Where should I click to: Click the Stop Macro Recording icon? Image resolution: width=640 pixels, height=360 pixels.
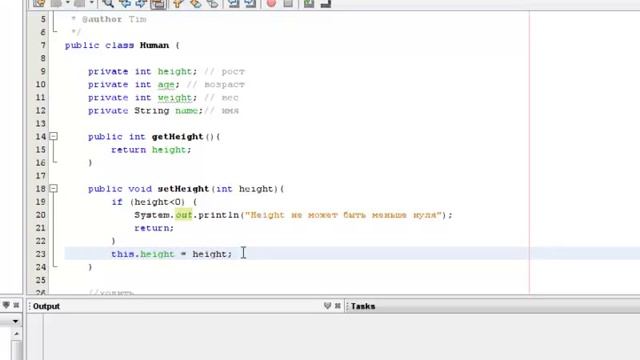(288, 4)
